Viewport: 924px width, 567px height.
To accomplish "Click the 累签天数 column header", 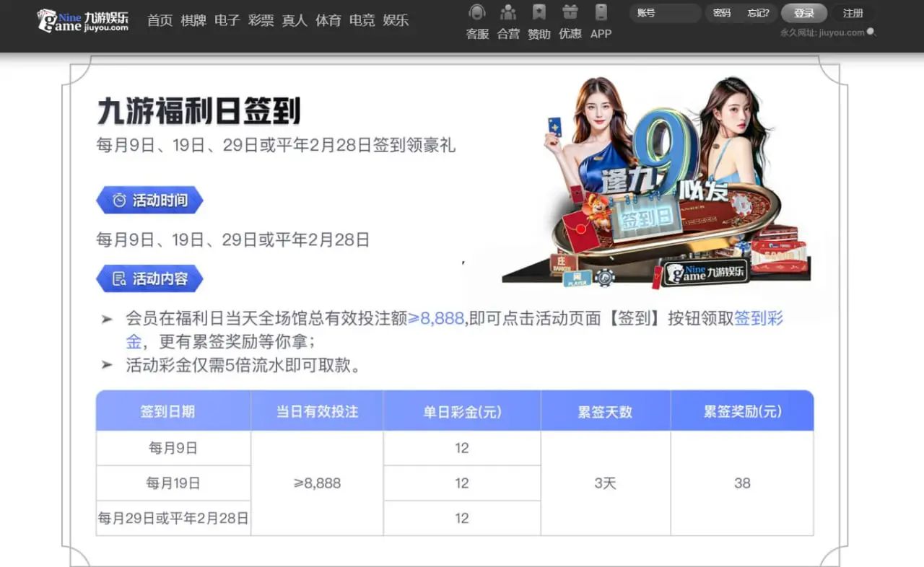I will [x=605, y=411].
